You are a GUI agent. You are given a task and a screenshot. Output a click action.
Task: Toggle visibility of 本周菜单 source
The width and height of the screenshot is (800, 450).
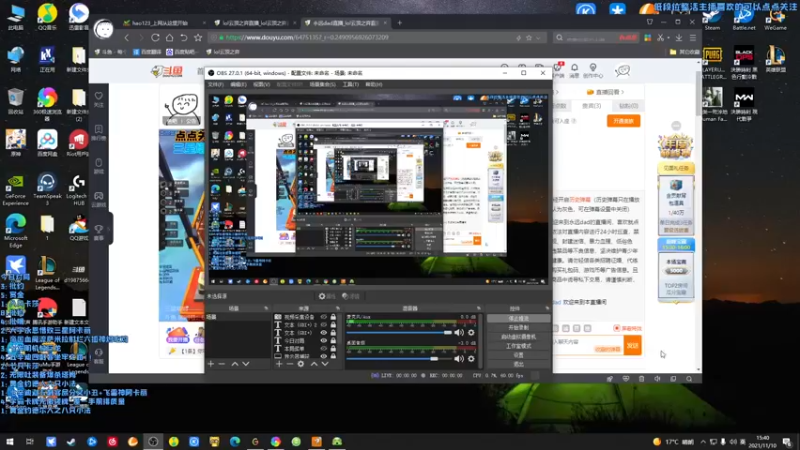[x=323, y=348]
